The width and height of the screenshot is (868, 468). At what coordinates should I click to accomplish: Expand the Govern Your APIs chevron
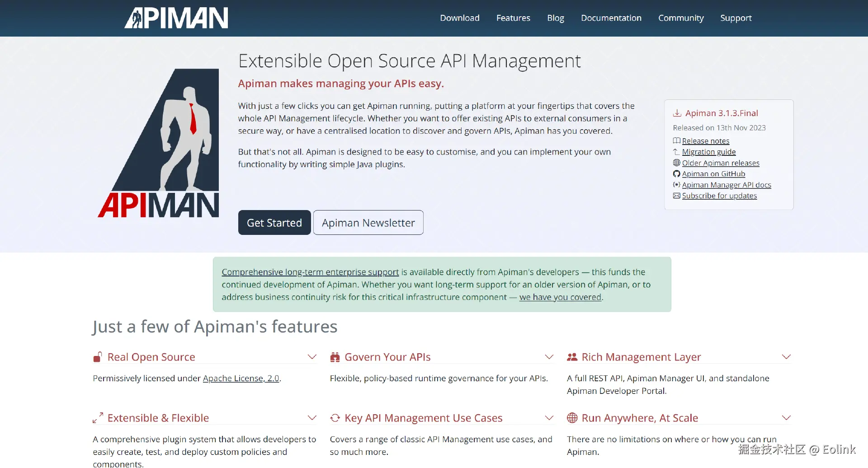[x=549, y=357]
